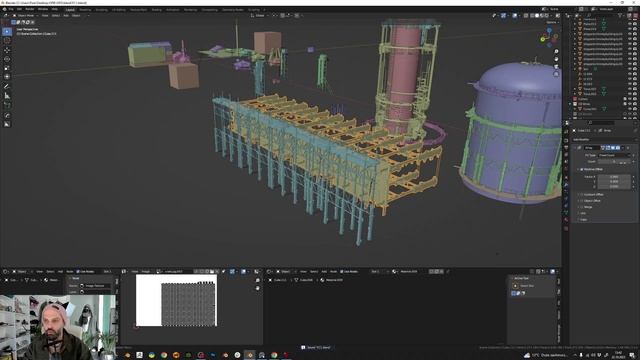Select the Select Box tool
The width and height of the screenshot is (640, 360).
click(x=7, y=31)
